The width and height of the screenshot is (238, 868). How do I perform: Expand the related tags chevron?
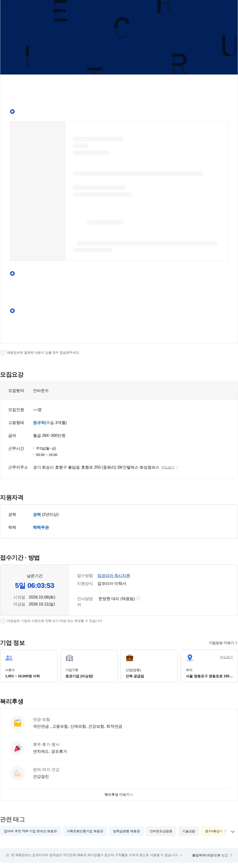(x=233, y=831)
